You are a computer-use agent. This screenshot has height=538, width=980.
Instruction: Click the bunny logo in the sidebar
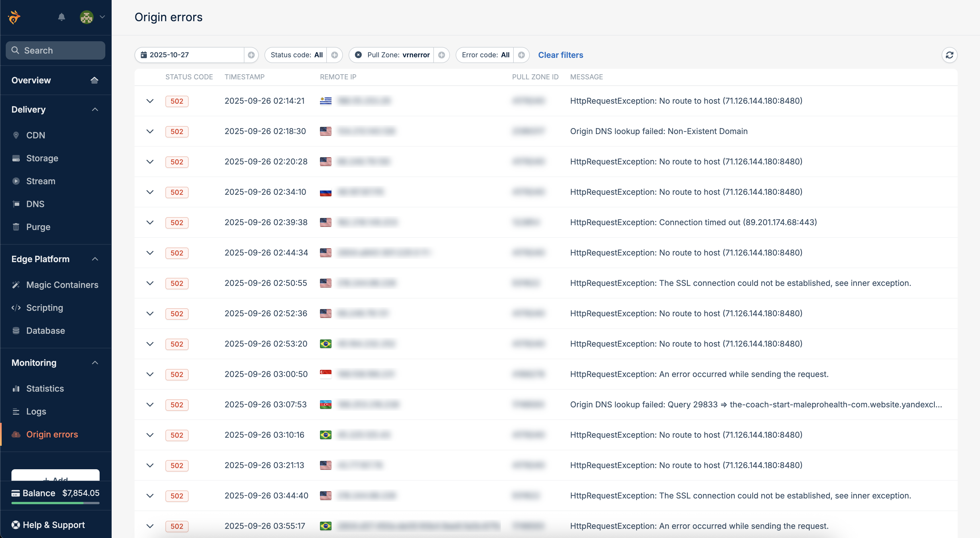click(x=15, y=17)
